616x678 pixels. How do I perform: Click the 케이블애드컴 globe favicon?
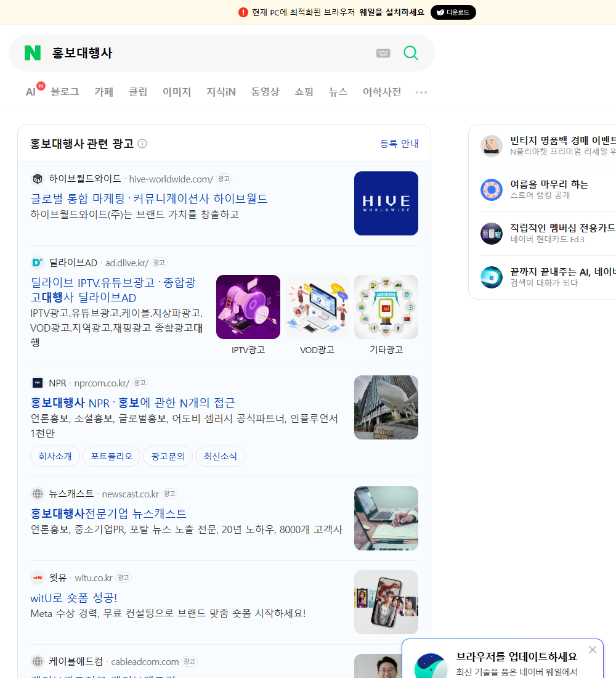(x=38, y=661)
